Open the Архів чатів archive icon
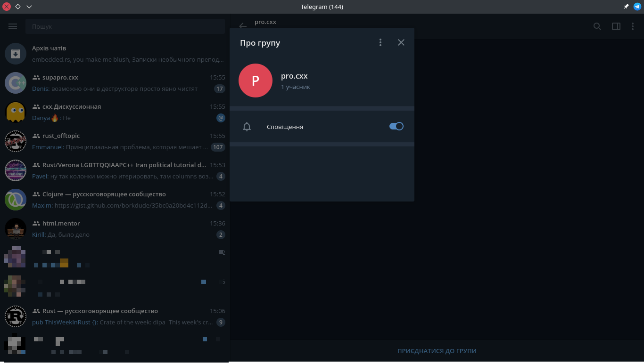Viewport: 644px width, 363px height. (16, 54)
